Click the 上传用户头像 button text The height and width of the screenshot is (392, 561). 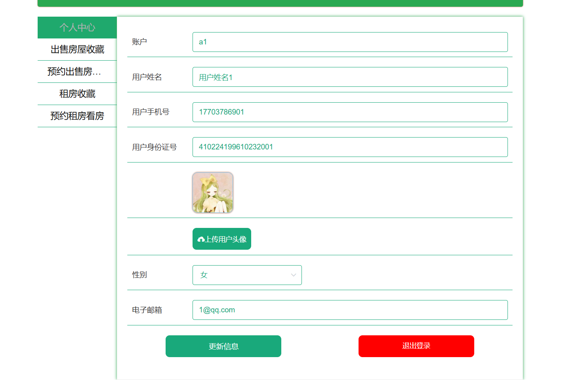[x=226, y=239]
